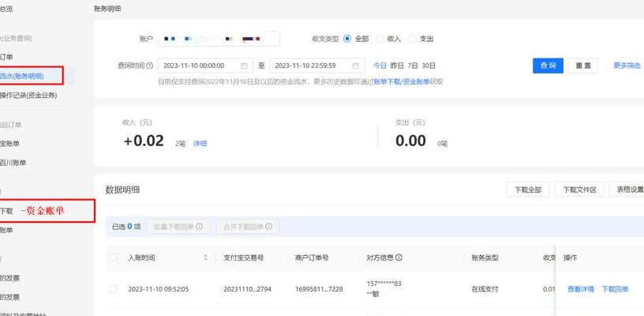Open the 总览 sidebar item
The height and width of the screenshot is (316, 644).
point(6,9)
